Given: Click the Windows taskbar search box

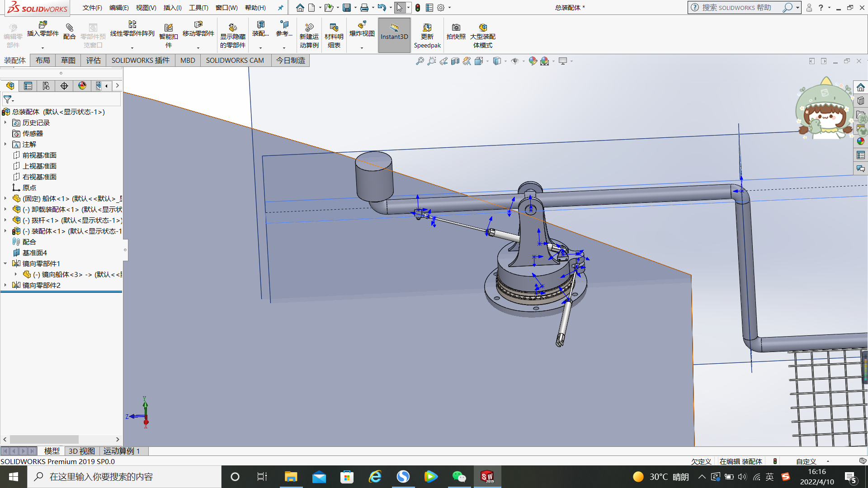Looking at the screenshot, I should pyautogui.click(x=124, y=477).
